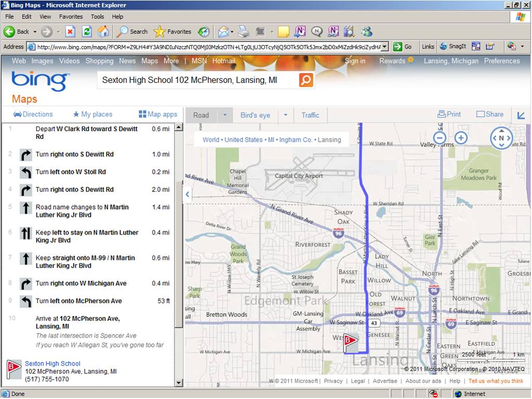
Task: Open the View menu
Action: coord(45,17)
